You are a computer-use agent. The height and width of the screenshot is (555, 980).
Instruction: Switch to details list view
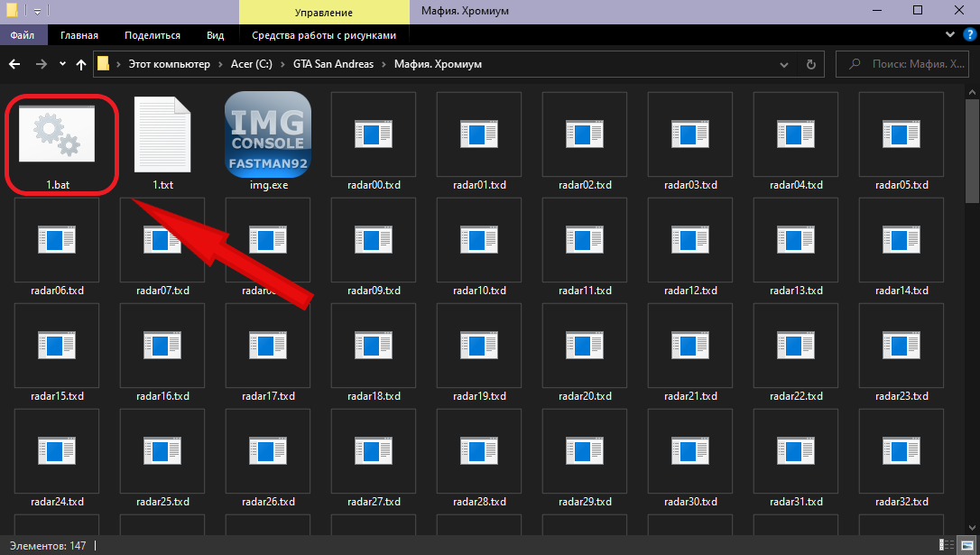tap(947, 545)
